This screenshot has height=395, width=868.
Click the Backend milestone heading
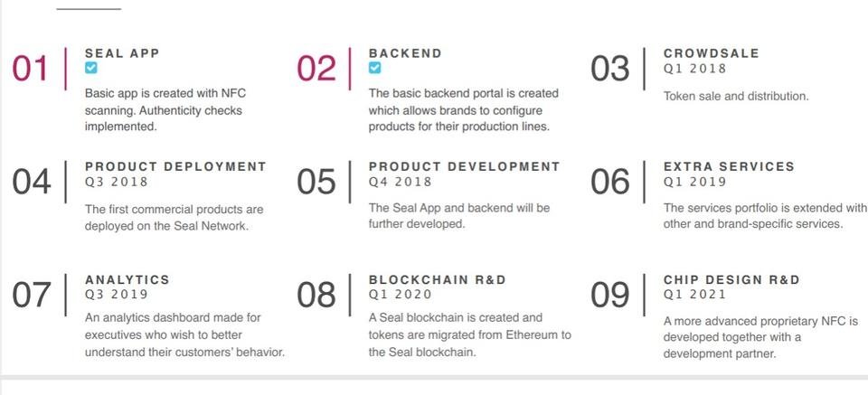405,53
